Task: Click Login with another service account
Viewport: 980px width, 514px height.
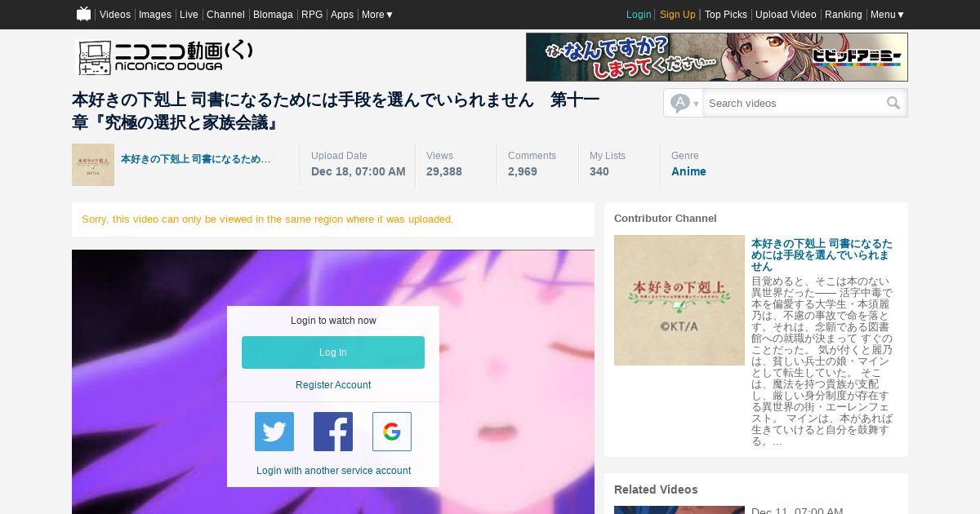Action: pyautogui.click(x=333, y=471)
